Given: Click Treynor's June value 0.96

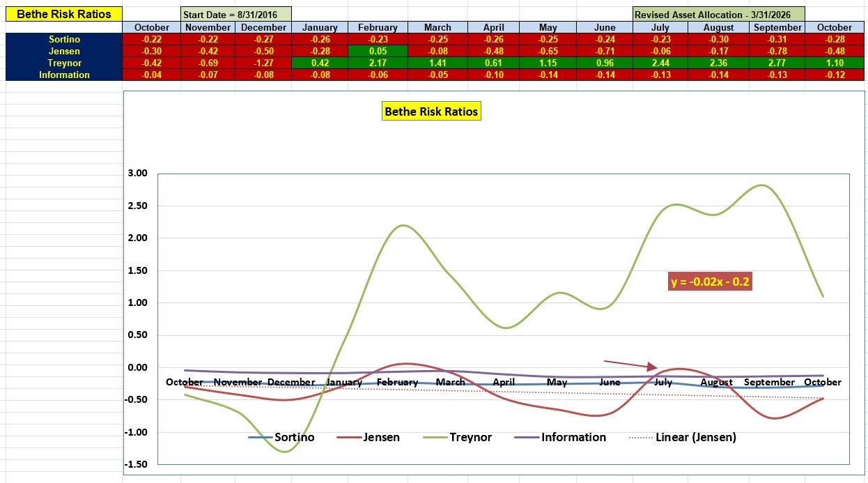Looking at the screenshot, I should (605, 63).
